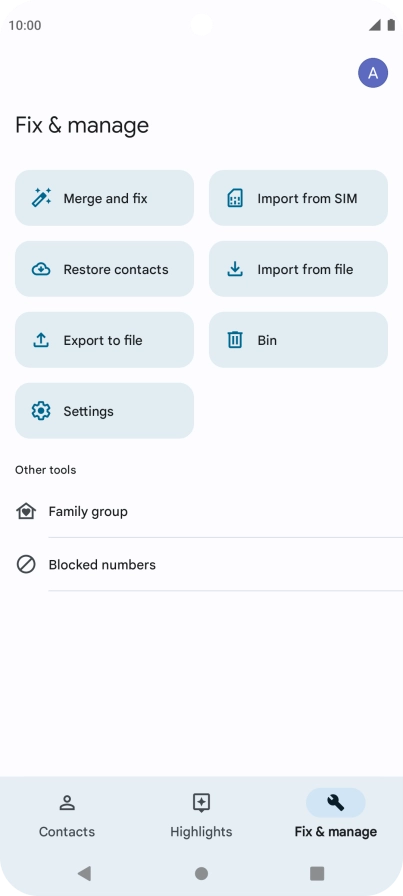Tap the upload arrow Export to file icon
The image size is (403, 896).
(x=41, y=340)
